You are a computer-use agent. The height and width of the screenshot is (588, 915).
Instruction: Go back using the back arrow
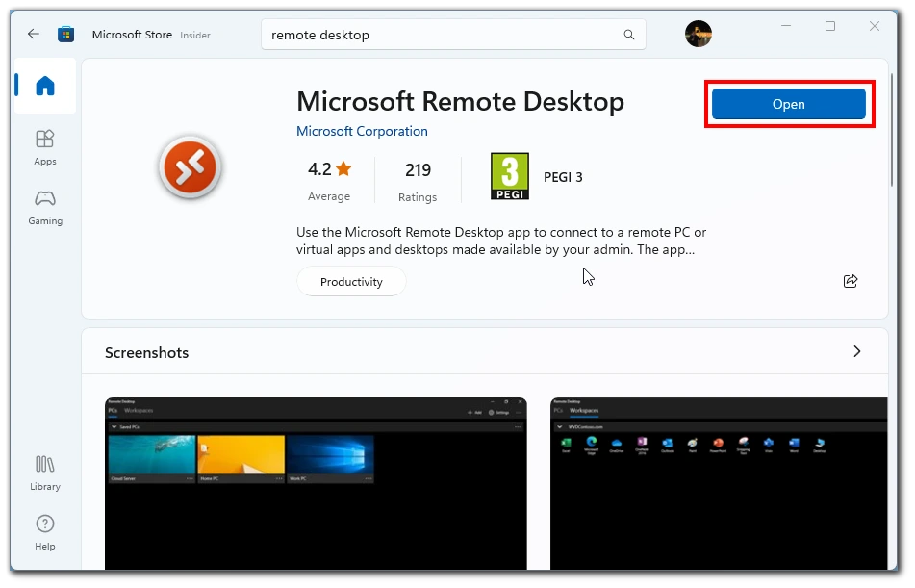(x=34, y=34)
